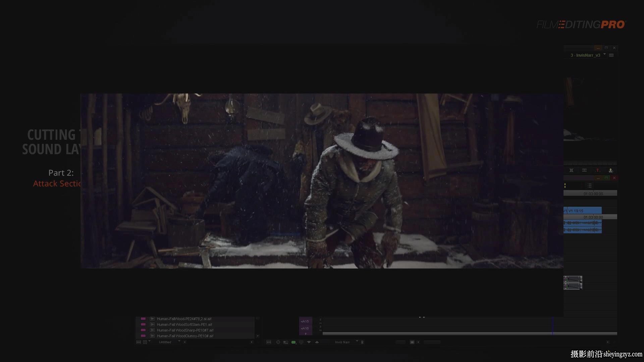Close the Timeline window with red X

coord(614,178)
